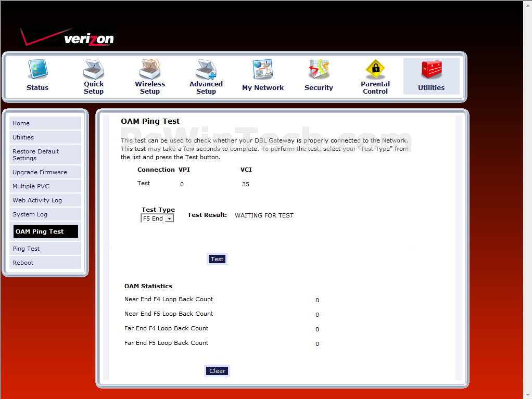Click the Far End F5 Loop Back Count label
This screenshot has height=399, width=532.
pos(166,343)
